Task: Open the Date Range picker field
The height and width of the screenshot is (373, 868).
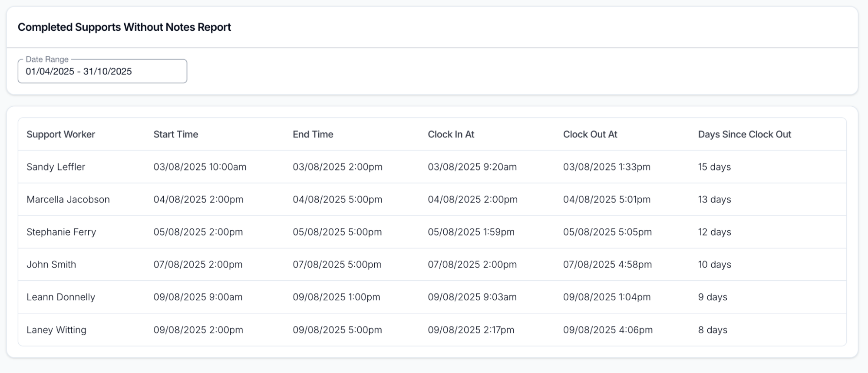Action: (x=102, y=72)
